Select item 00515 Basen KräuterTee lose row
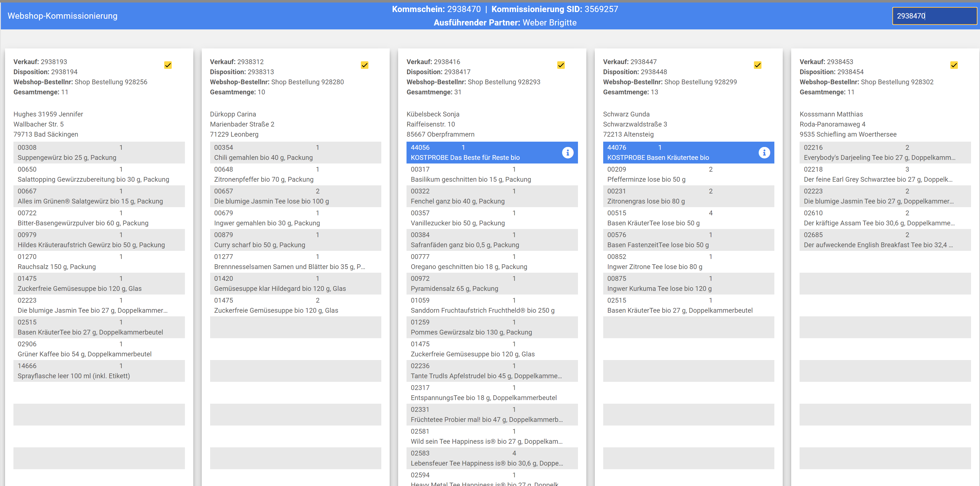Viewport: 980px width, 486px height. click(688, 218)
